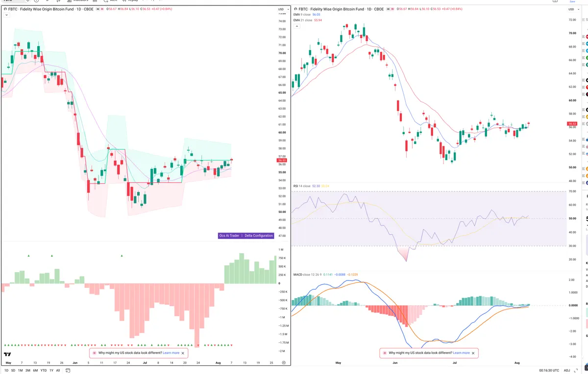Click the 00:16:30 UTC clock
Viewport: 588px width, 374px height.
coord(549,370)
